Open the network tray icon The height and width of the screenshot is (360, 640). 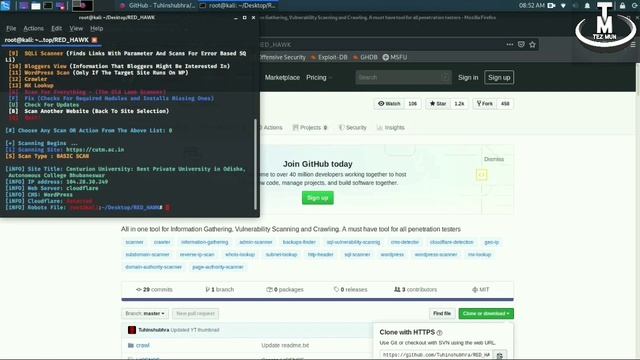click(563, 6)
